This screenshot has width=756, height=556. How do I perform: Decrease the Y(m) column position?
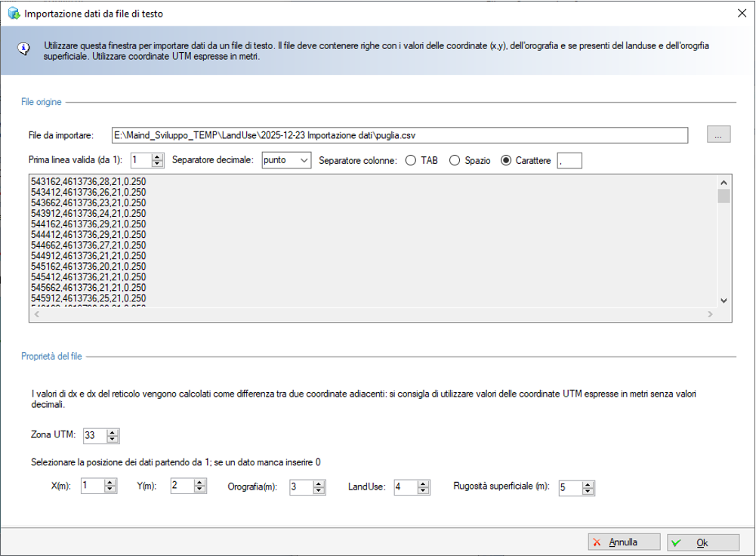(199, 490)
